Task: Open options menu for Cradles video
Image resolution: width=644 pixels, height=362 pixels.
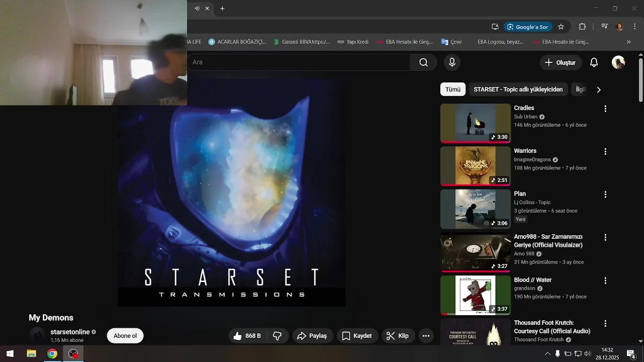Action: (x=605, y=109)
